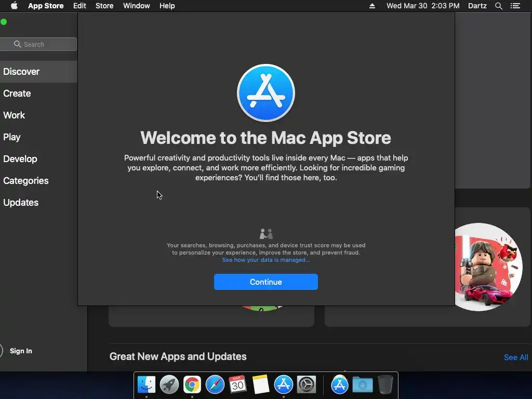
Task: Click the Continue button
Action: 266,282
